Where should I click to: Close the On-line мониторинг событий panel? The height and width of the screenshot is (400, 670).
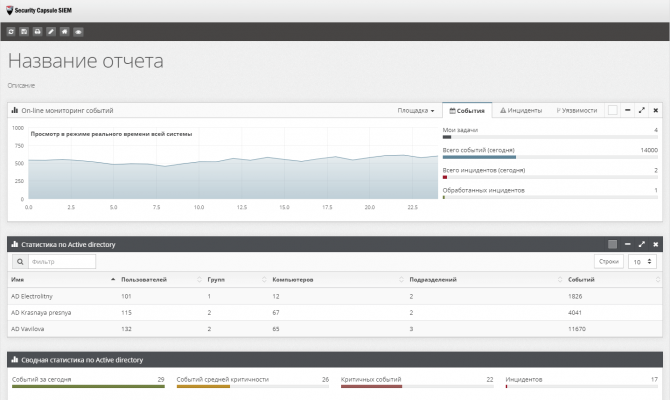pos(655,110)
